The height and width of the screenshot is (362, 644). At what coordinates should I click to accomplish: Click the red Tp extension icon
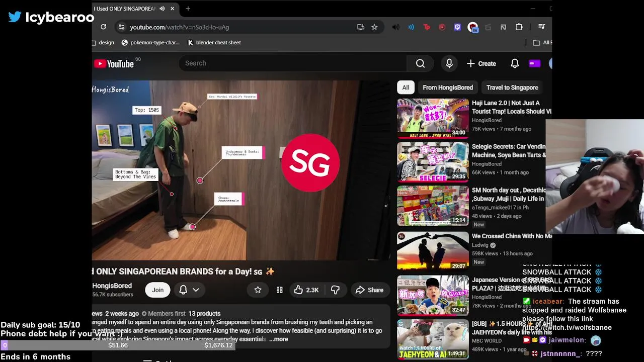tap(427, 27)
